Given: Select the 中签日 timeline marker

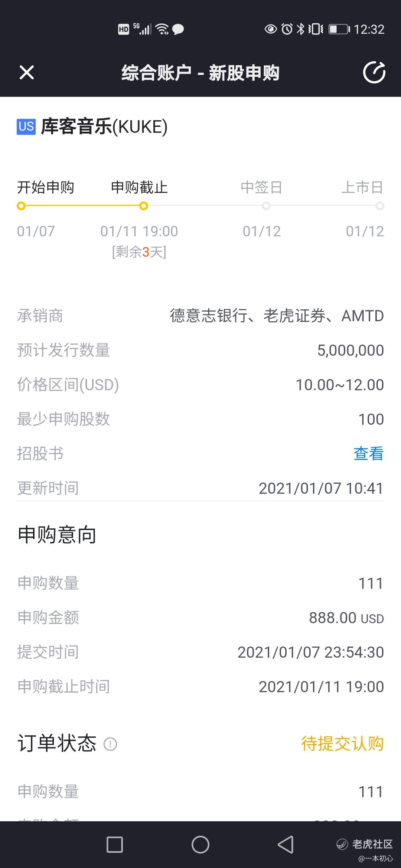Looking at the screenshot, I should [x=266, y=206].
